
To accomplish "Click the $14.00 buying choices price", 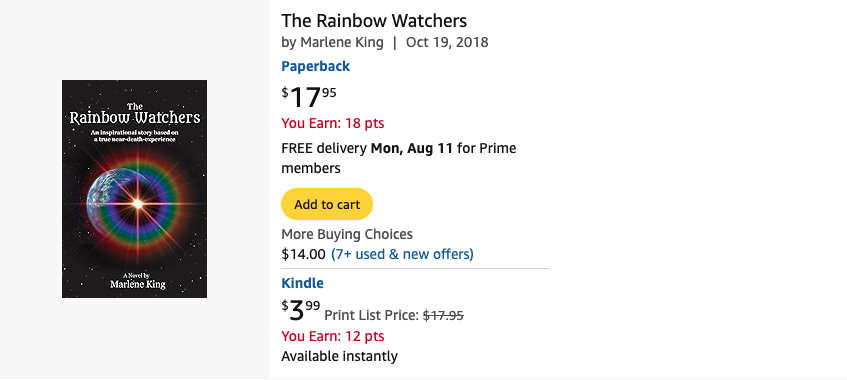I will pos(304,254).
